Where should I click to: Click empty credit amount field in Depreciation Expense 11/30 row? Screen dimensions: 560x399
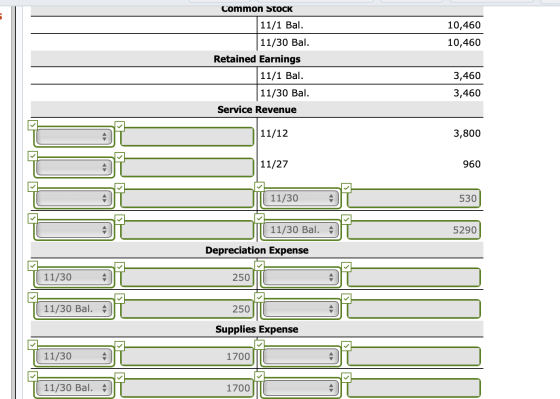tap(414, 277)
